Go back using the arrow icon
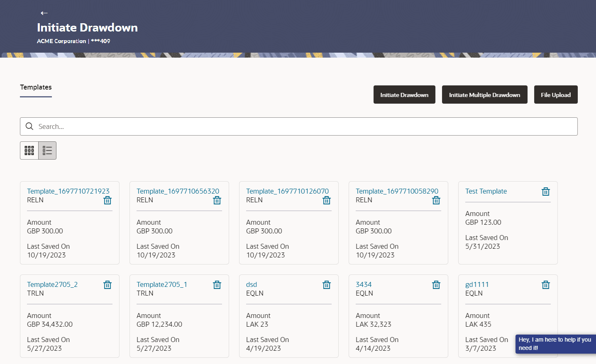Viewport: 596px width, 364px height. pos(44,13)
